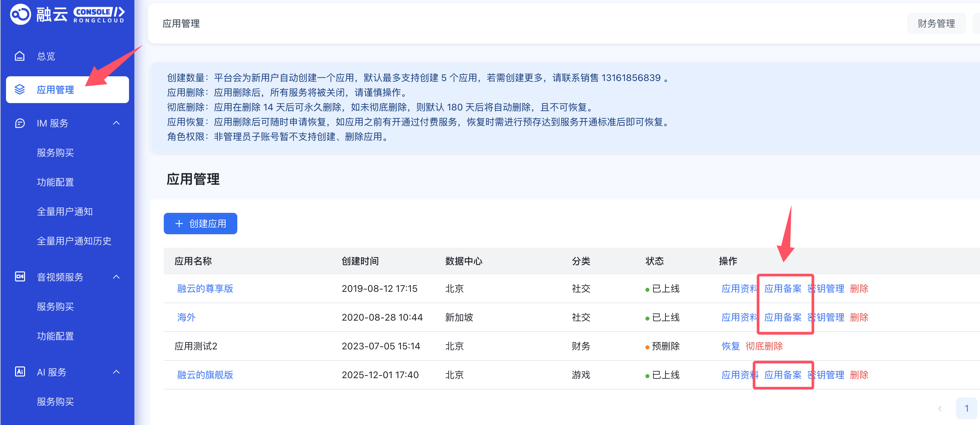This screenshot has width=980, height=425.
Task: Click the previous page arrow
Action: click(x=940, y=408)
